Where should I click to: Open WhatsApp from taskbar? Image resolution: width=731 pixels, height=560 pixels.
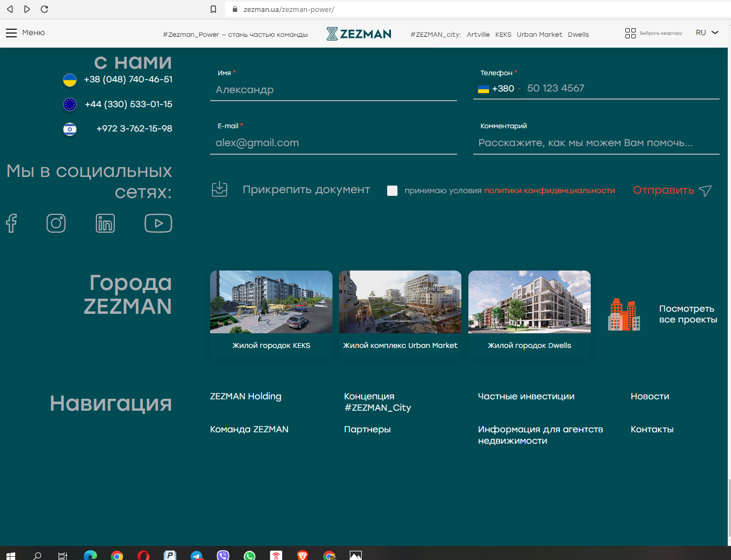click(250, 556)
